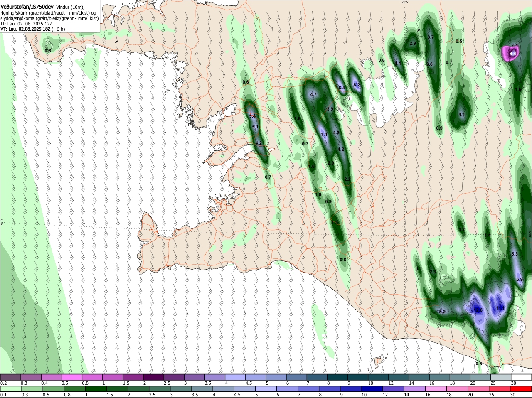
Task: Click the 7.1 precipitation value
Action: pos(324,135)
